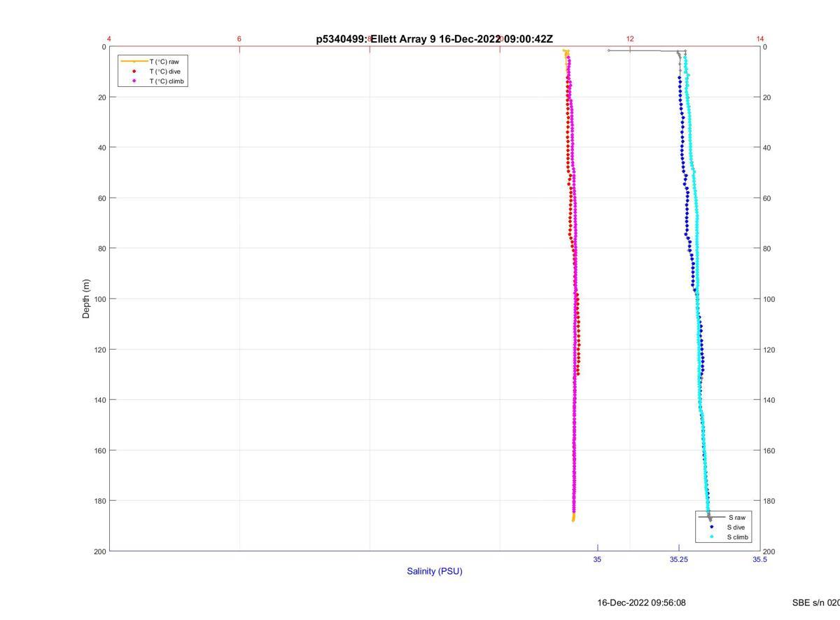Click the 'SBE s/n' sensor label
This screenshot has width=840, height=620.
(816, 602)
